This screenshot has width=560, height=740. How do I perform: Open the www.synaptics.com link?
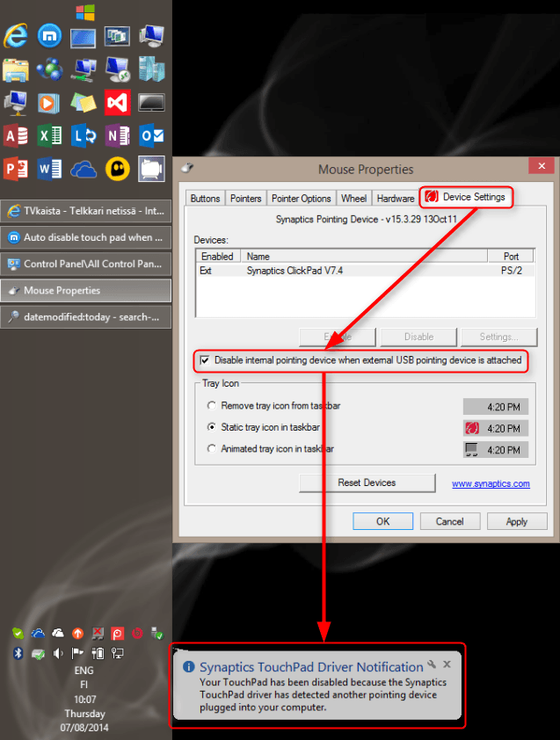click(491, 483)
